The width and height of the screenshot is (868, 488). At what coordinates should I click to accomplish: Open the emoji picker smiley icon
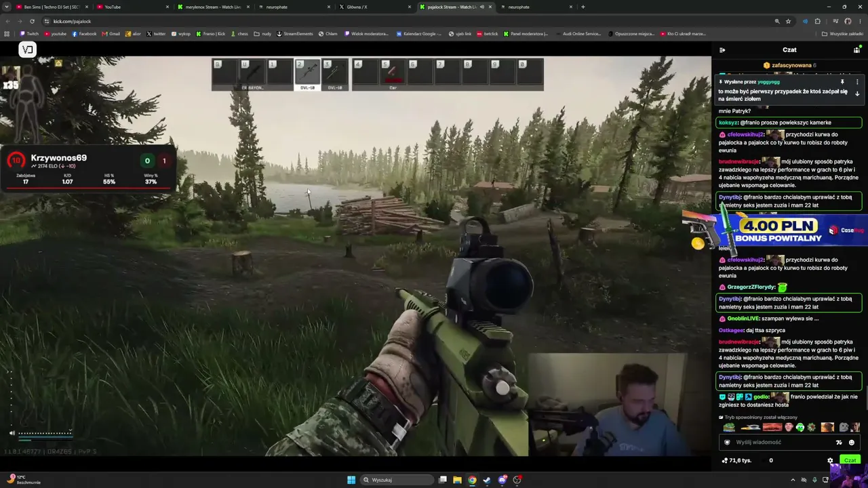pos(852,443)
